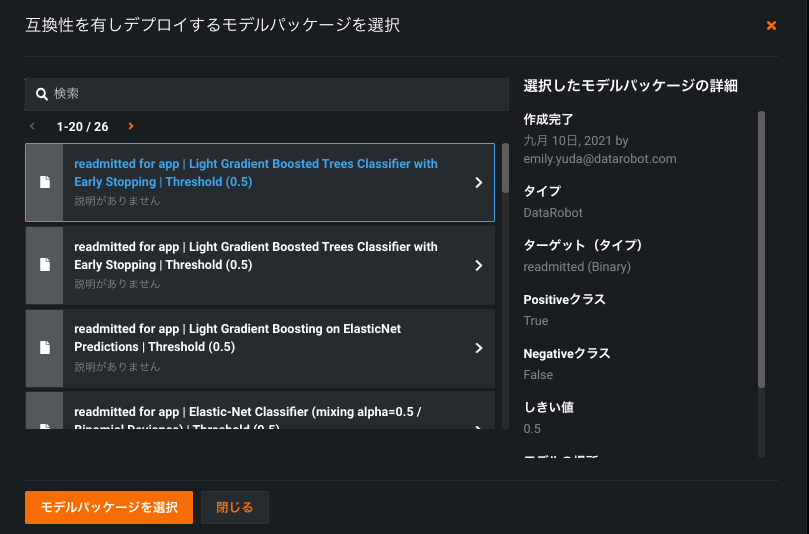Select second Light Gradient Boosted Trees package
The height and width of the screenshot is (534, 809).
[256, 256]
